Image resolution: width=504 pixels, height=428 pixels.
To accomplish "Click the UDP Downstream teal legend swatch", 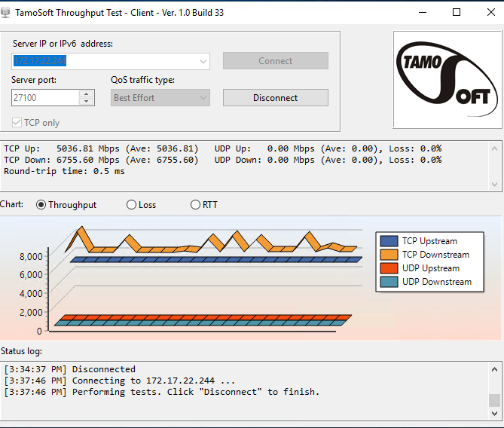I will 389,282.
